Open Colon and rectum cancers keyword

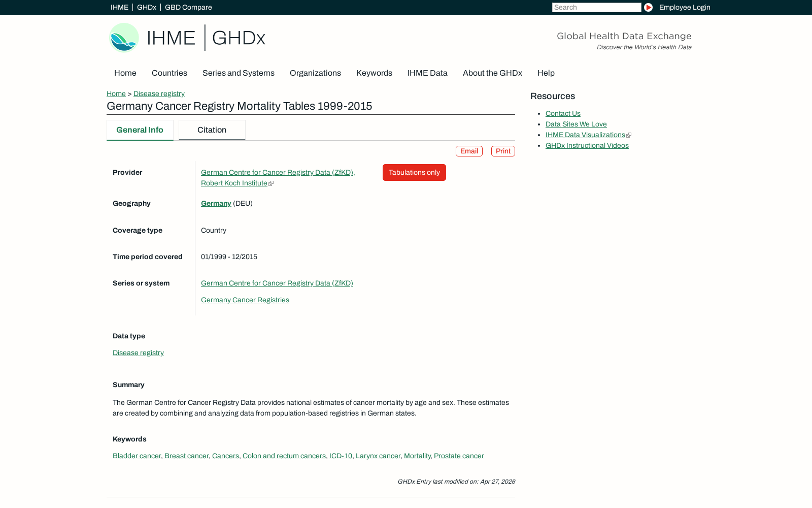284,456
